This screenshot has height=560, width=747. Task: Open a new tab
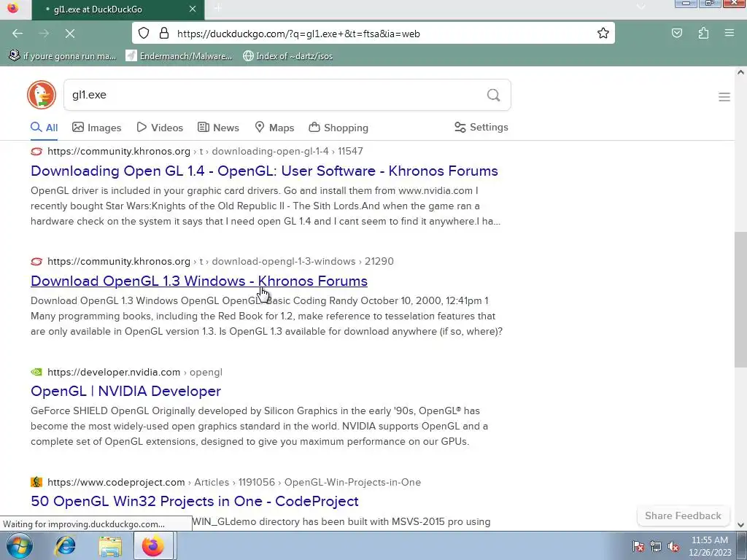[217, 8]
